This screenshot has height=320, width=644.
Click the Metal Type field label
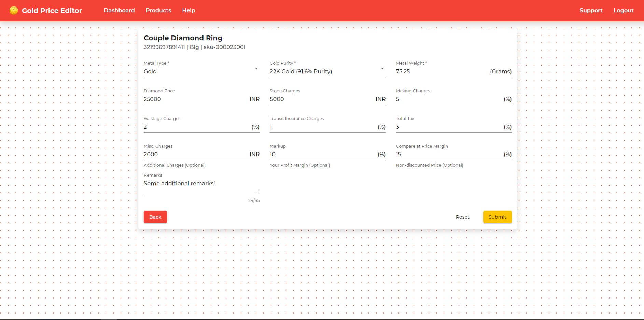tap(156, 63)
